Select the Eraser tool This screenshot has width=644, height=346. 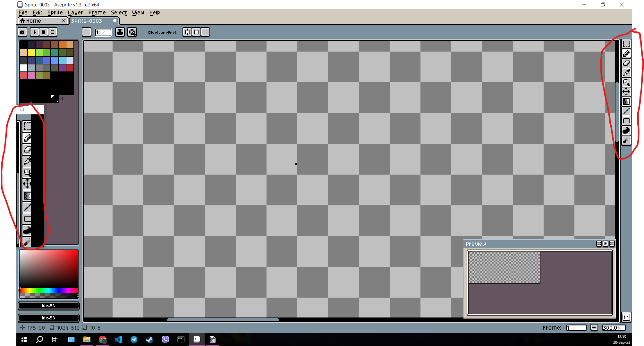pos(626,63)
